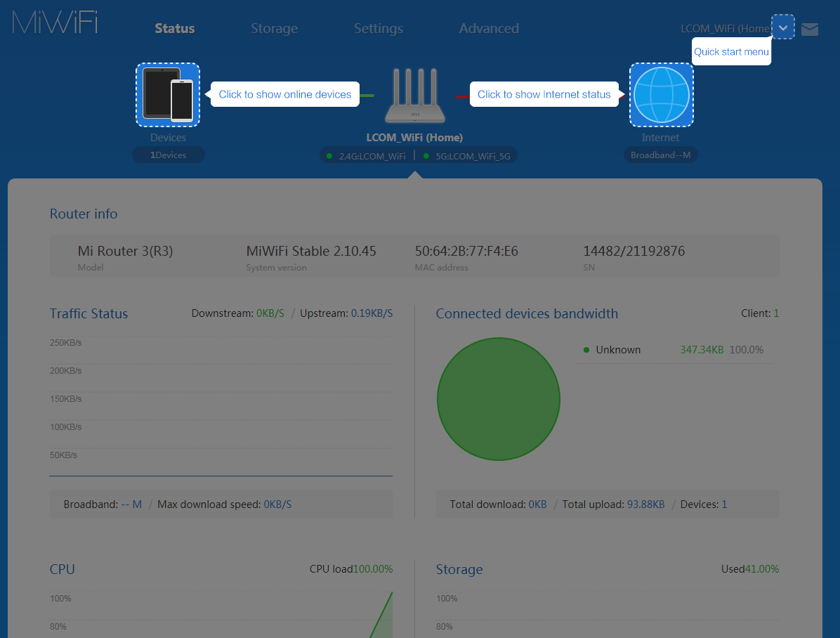The width and height of the screenshot is (840, 638).
Task: Switch to the Status tab
Action: pos(175,28)
